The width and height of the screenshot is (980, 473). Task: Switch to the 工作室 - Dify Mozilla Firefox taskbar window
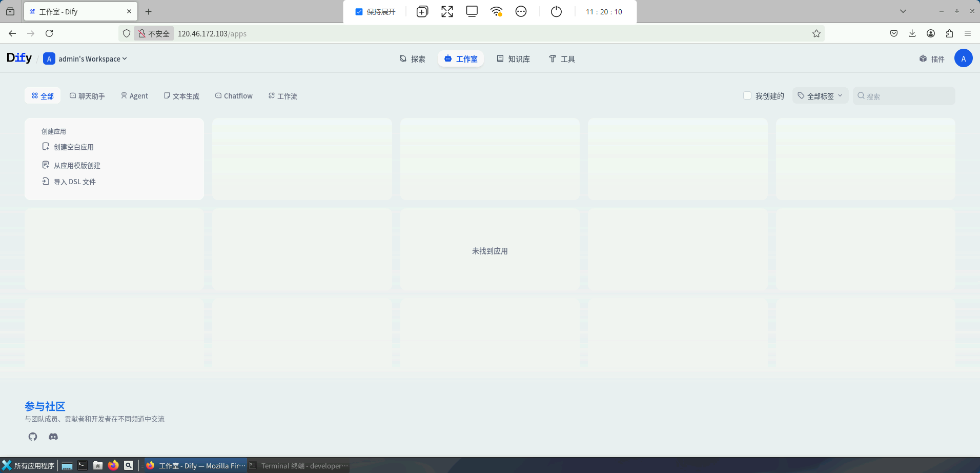pos(195,465)
